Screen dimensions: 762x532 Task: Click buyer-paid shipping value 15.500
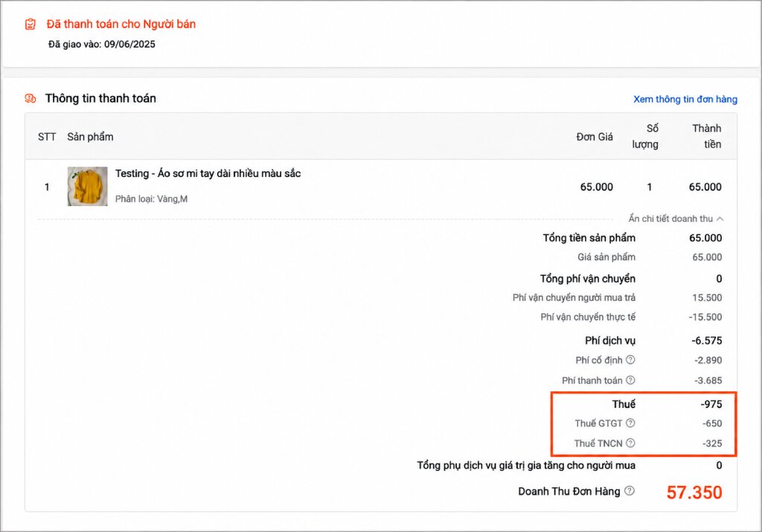[707, 298]
